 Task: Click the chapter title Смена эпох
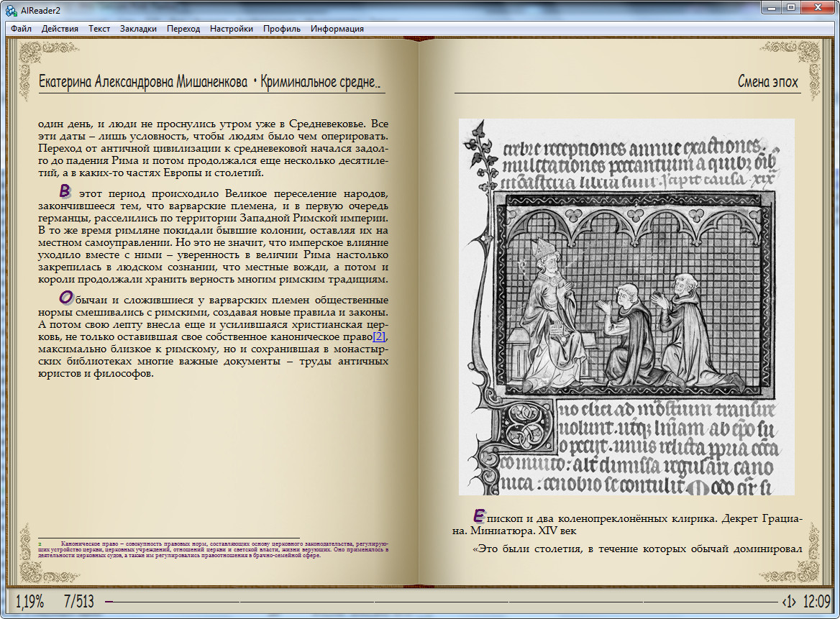pos(767,82)
